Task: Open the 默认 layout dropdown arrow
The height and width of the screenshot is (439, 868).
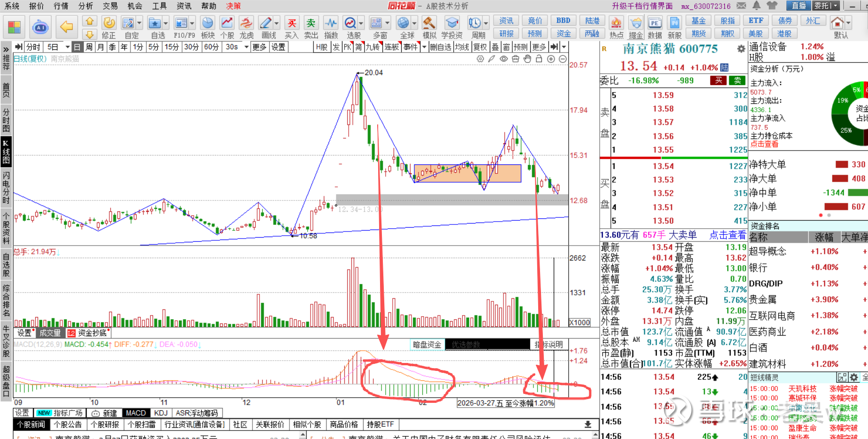Action: pos(848,23)
